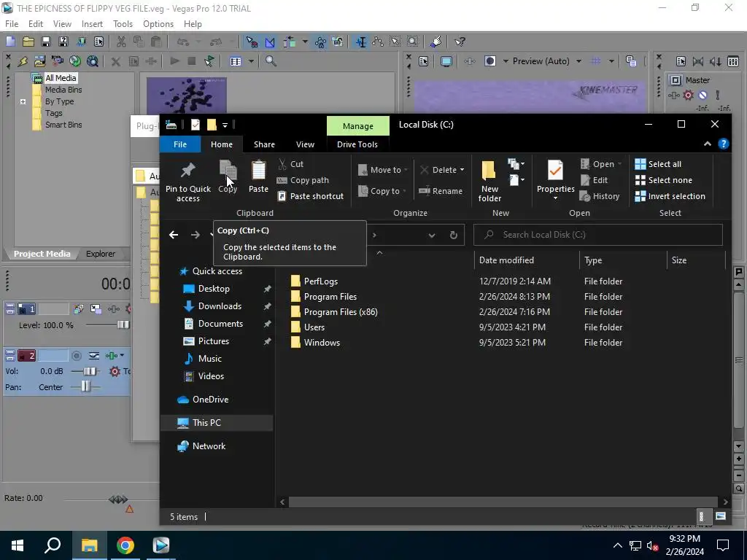Select Smart Bins in Vegas tree

point(63,125)
